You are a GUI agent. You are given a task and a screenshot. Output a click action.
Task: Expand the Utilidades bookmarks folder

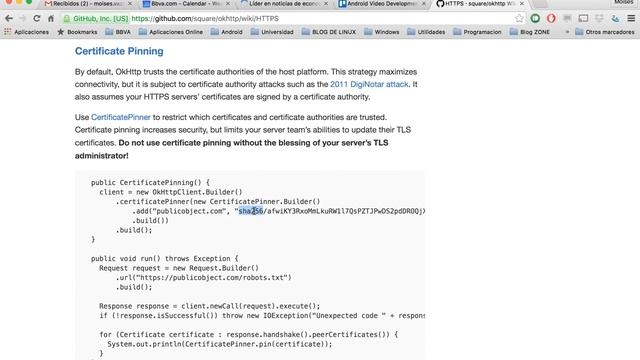426,32
